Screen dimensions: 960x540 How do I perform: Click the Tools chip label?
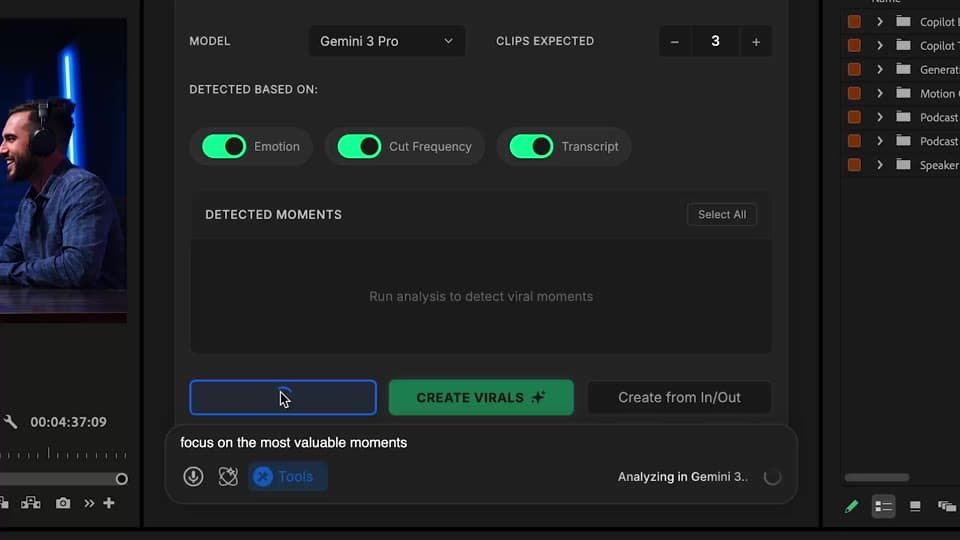coord(295,476)
